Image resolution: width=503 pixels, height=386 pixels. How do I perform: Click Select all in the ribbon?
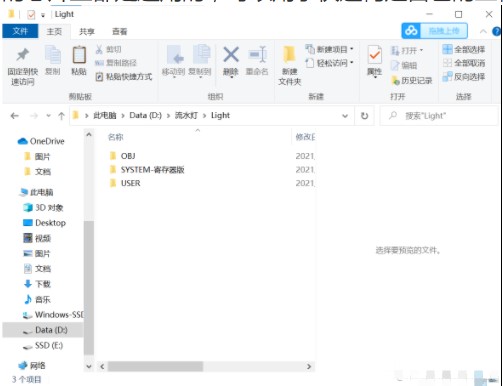coord(464,50)
